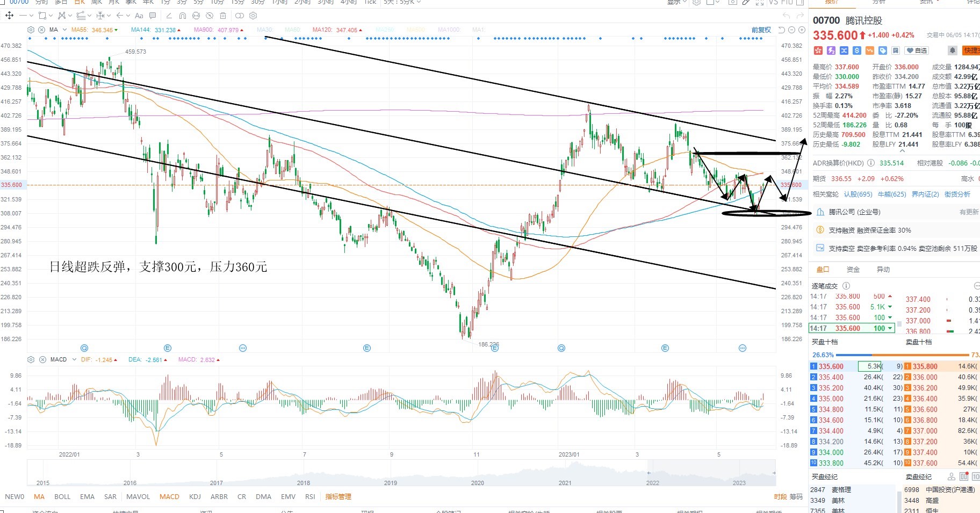Open 街货分析 analysis link
Image resolution: width=980 pixels, height=513 pixels.
957,194
